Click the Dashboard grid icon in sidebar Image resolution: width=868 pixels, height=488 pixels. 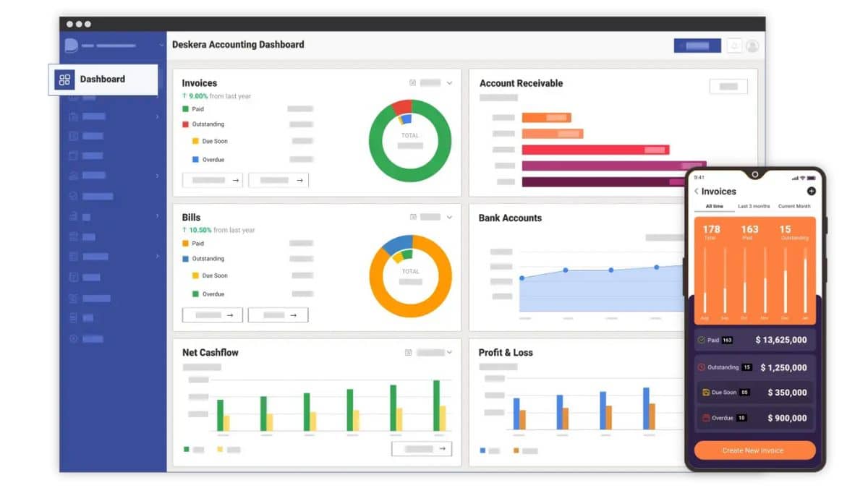[65, 80]
